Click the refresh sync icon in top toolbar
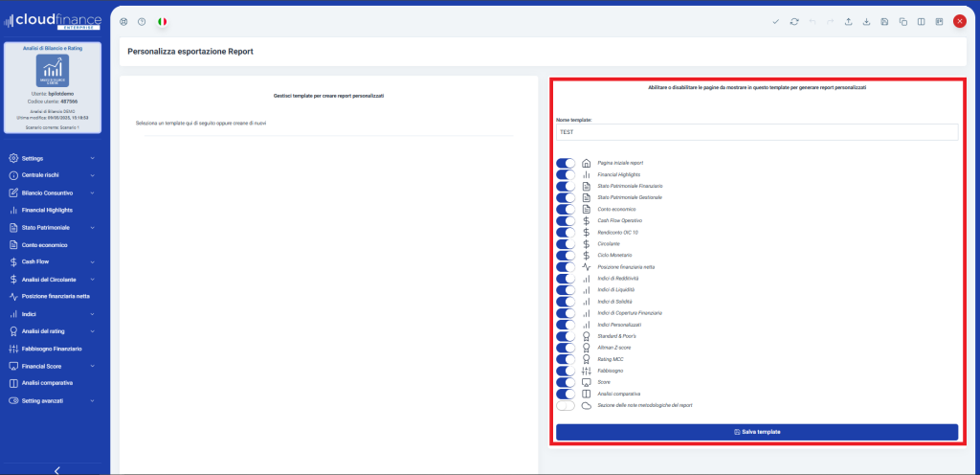The width and height of the screenshot is (980, 475). [x=794, y=21]
